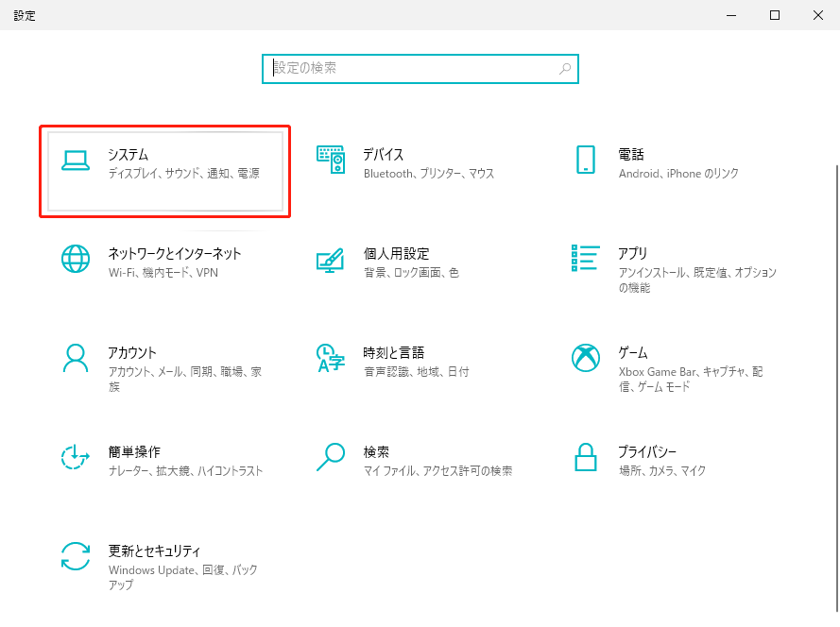This screenshot has width=840, height=627.
Task: Open the システム settings label
Action: [129, 154]
